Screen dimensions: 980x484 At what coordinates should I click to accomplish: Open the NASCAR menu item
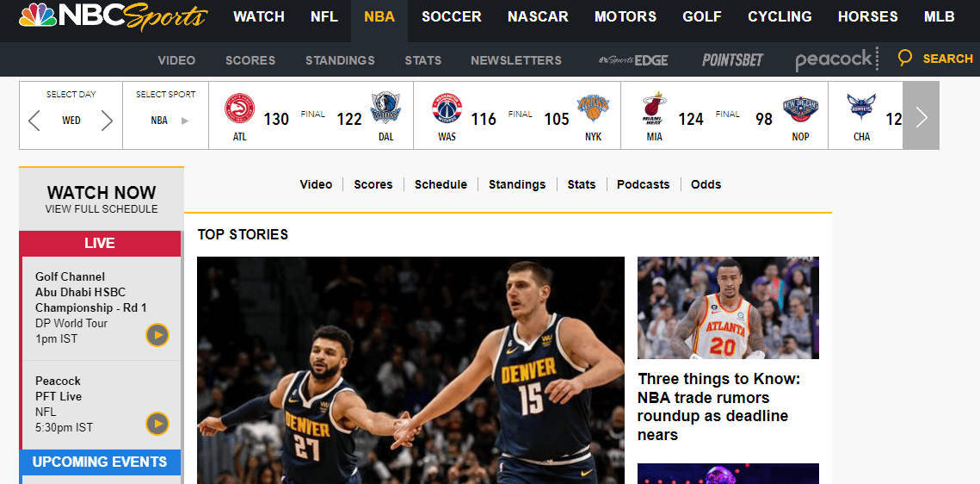(538, 17)
